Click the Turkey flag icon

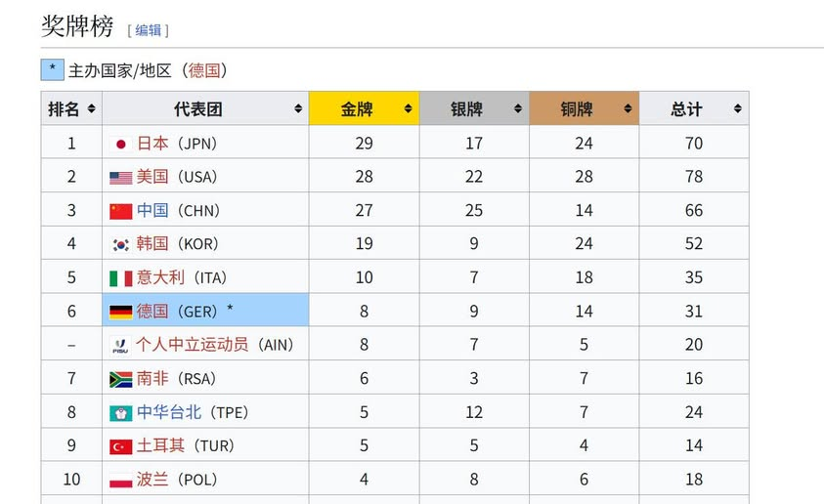(121, 446)
